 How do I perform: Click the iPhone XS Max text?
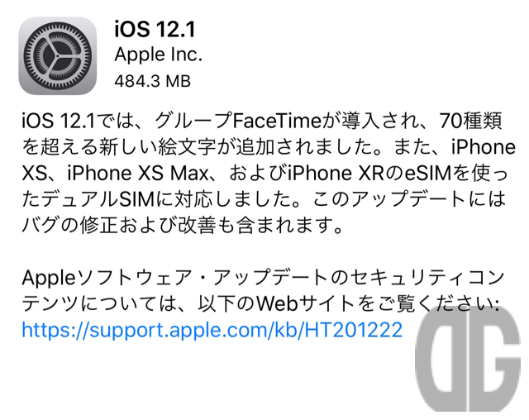pos(137,174)
